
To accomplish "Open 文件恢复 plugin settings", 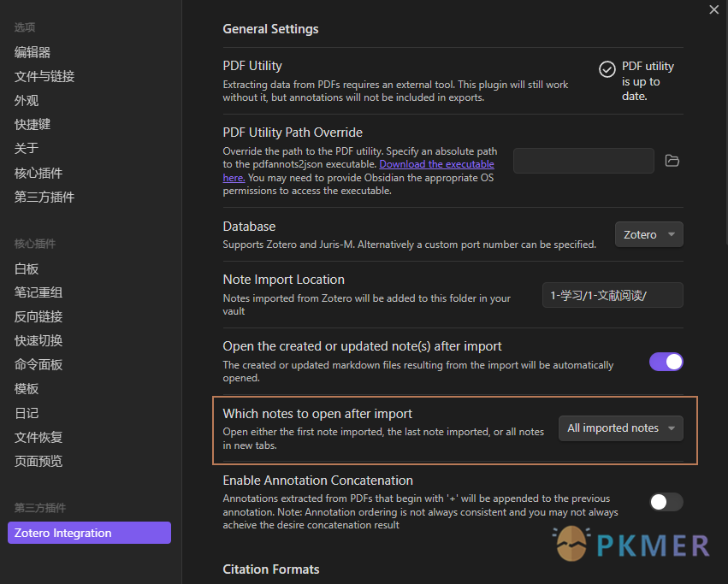I will coord(38,437).
